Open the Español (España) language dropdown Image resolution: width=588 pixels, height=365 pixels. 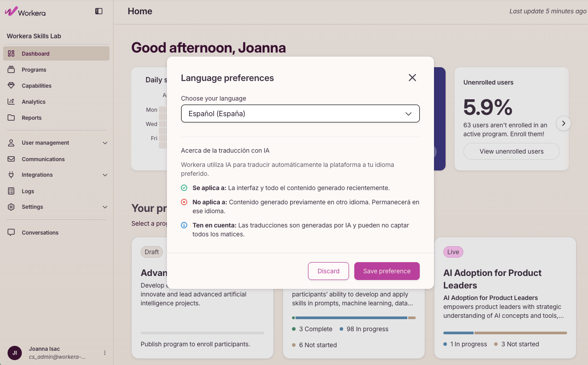[x=300, y=114]
